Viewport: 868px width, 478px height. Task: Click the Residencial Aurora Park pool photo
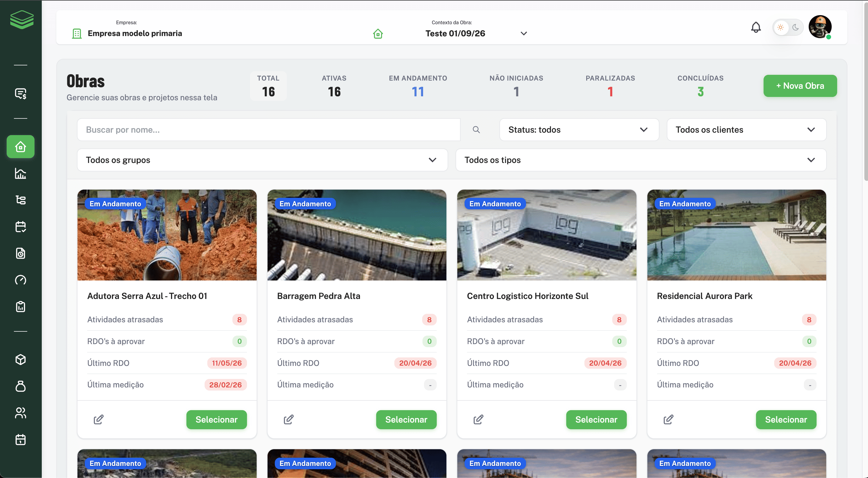tap(737, 235)
